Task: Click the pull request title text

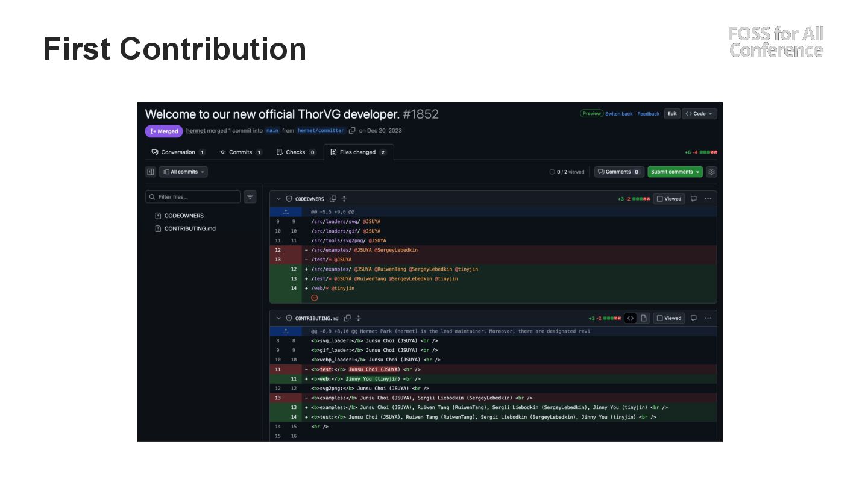Action: point(272,114)
